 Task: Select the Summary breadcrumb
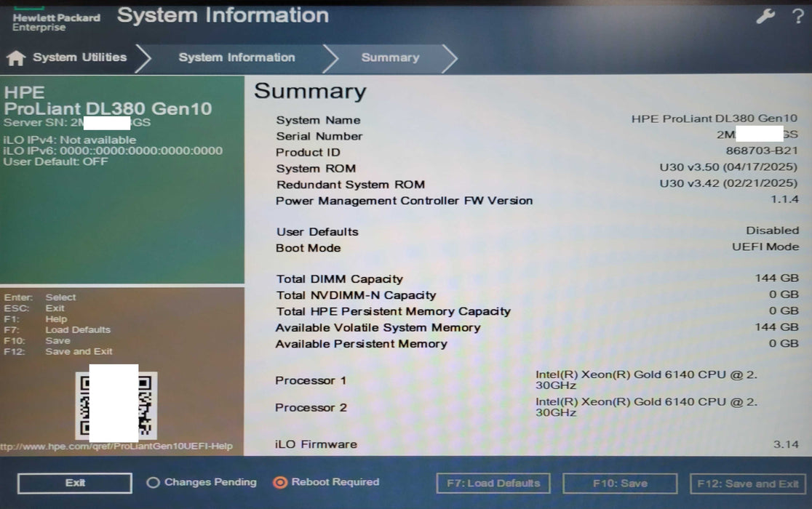click(391, 57)
